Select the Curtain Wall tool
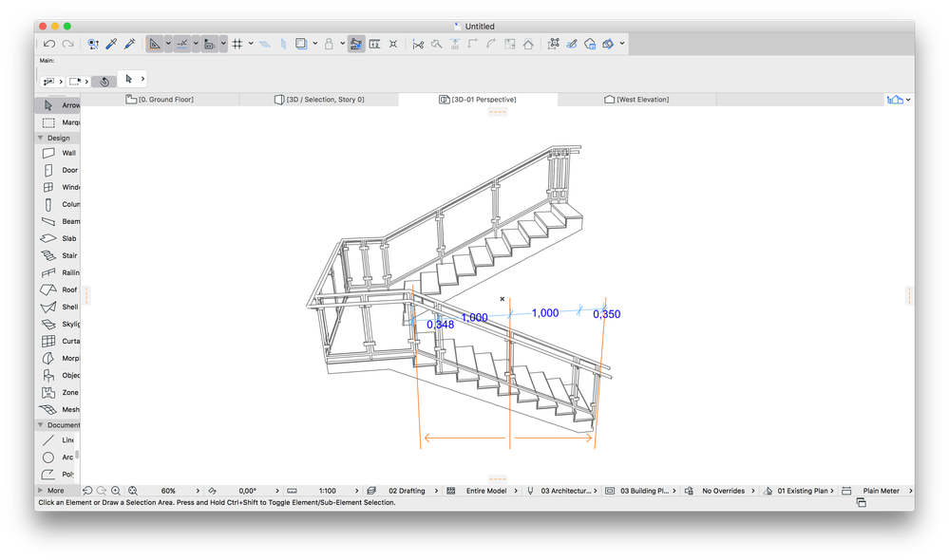Viewport: 949px width, 560px height. pos(58,341)
